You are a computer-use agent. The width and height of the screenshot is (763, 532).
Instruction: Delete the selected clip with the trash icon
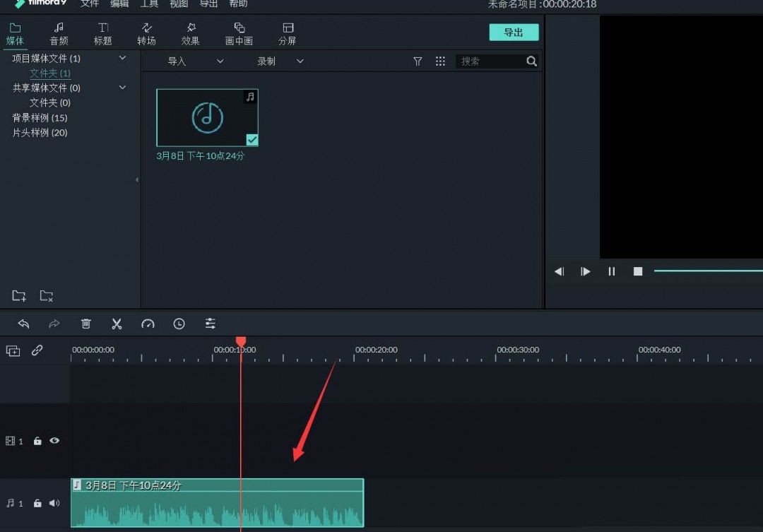coord(85,323)
